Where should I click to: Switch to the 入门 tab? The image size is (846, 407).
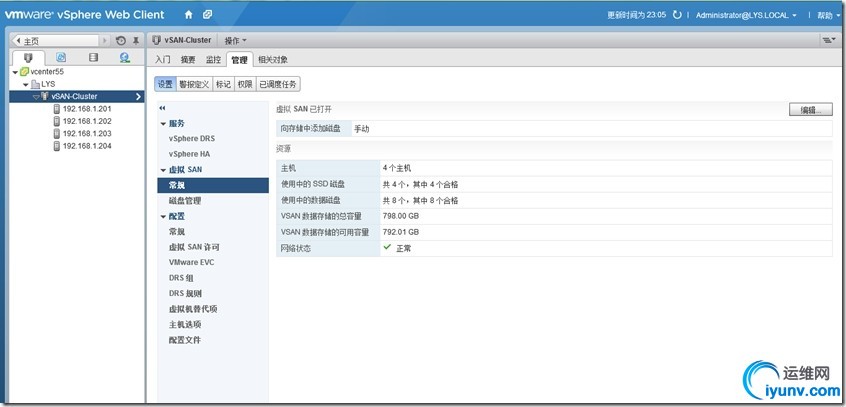point(162,60)
